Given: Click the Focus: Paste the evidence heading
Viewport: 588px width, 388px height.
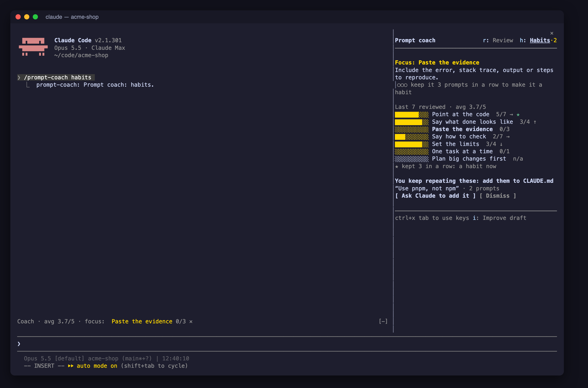Looking at the screenshot, I should pyautogui.click(x=437, y=63).
